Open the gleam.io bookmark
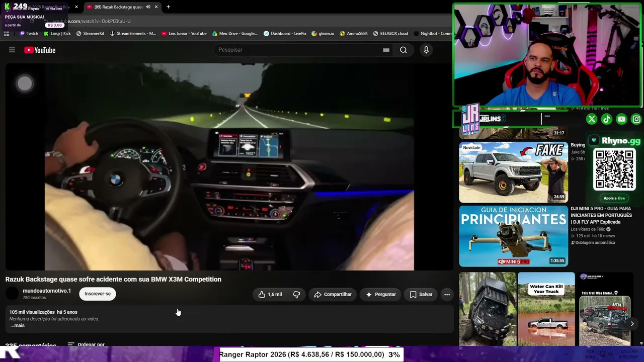644x362 pixels. (323, 34)
